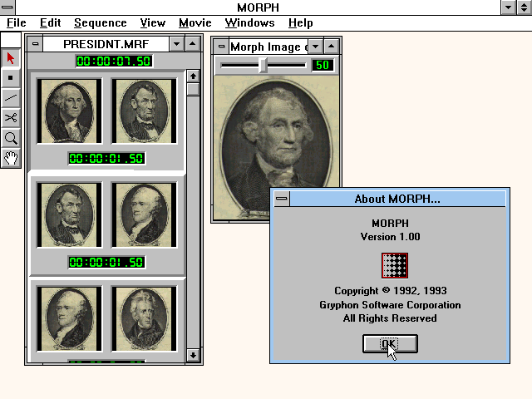Click the MORPH logo icon in About dialog
Viewport: 532px width, 399px height.
pos(395,265)
